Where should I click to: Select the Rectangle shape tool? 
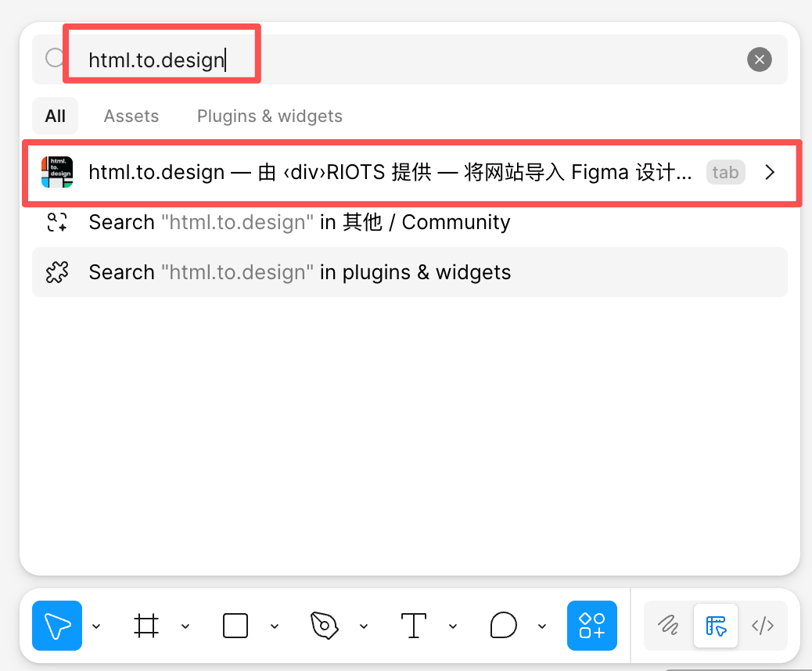pyautogui.click(x=235, y=626)
